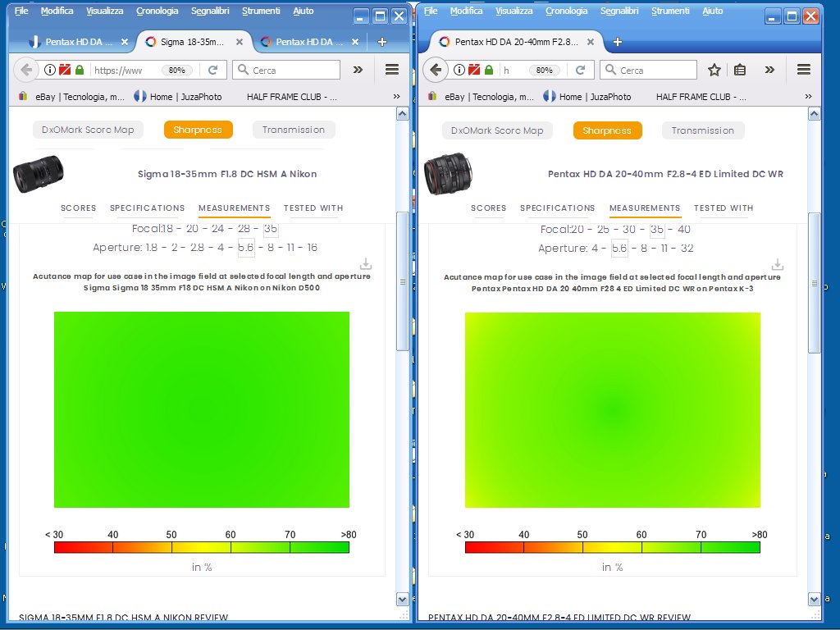840x630 pixels.
Task: Download Sigma acutance map image
Action: pyautogui.click(x=366, y=264)
